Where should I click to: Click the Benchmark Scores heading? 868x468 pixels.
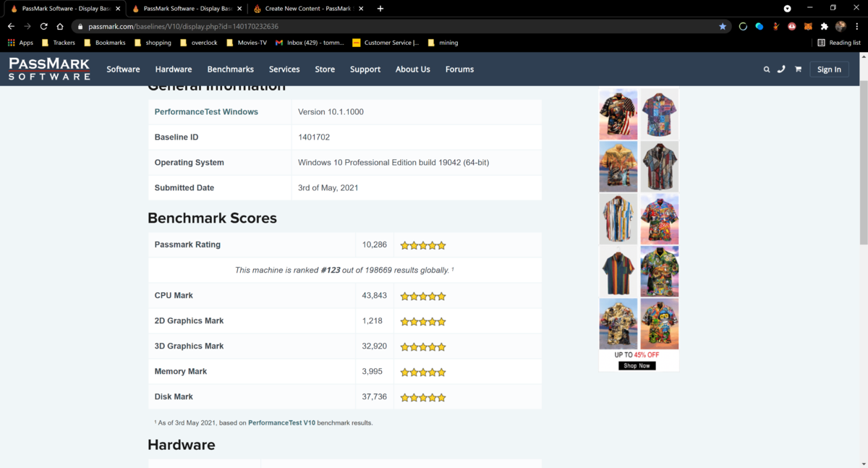coord(212,218)
